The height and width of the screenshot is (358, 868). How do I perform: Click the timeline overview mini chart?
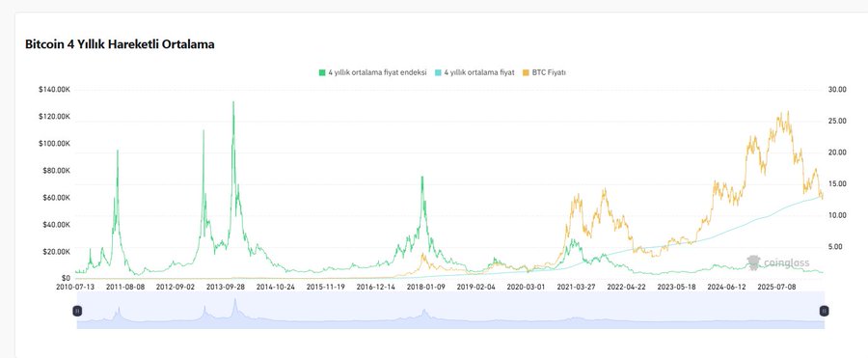click(450, 311)
